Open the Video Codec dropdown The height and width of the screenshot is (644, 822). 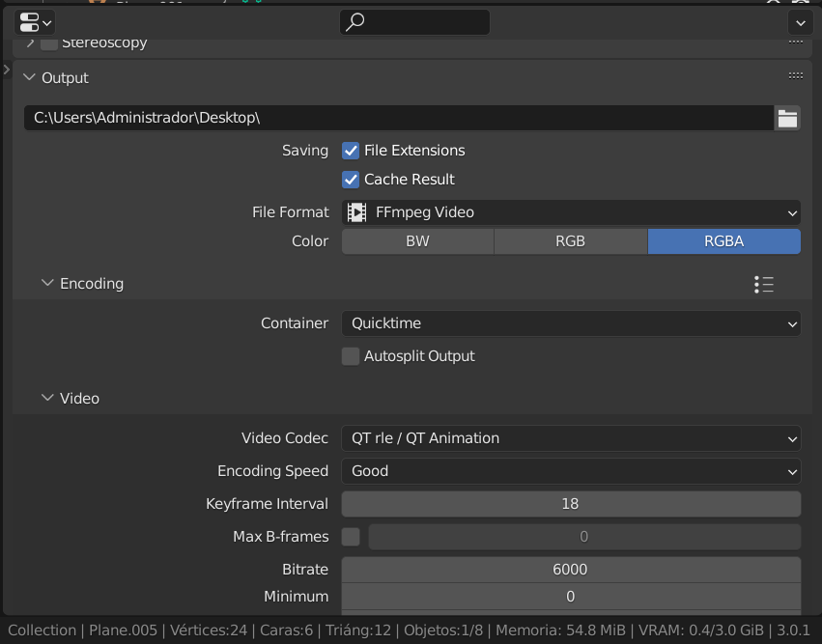(571, 438)
